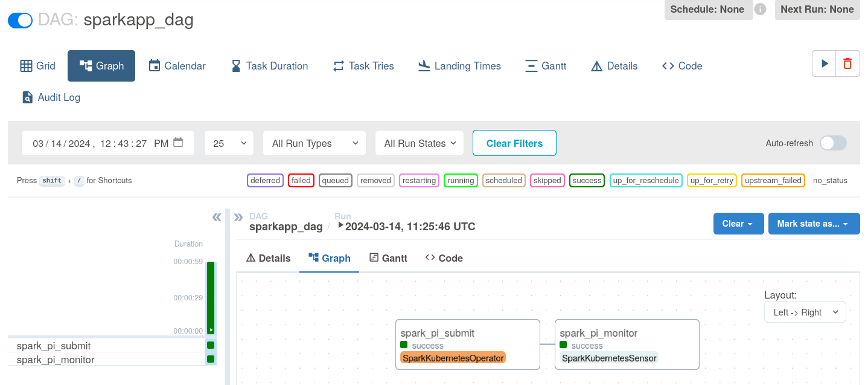Viewport: 868px width, 385px height.
Task: Open the Details tab in run panel
Action: [x=268, y=258]
